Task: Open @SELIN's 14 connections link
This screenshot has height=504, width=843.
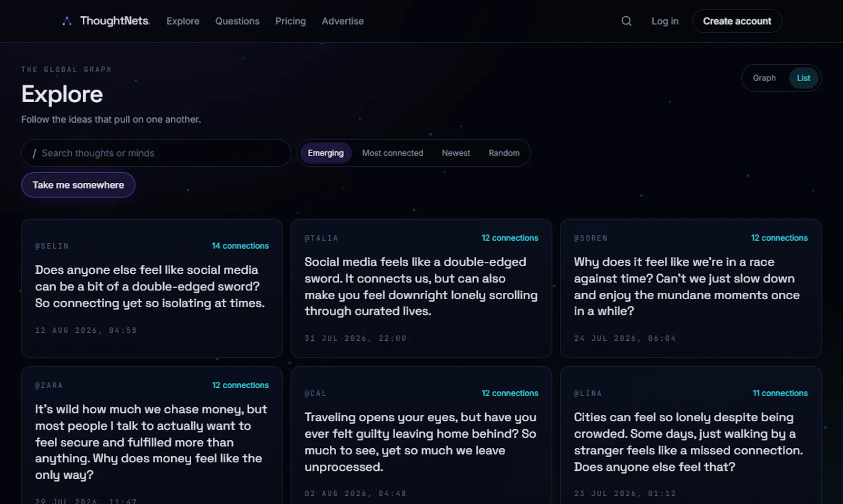Action: coord(240,246)
